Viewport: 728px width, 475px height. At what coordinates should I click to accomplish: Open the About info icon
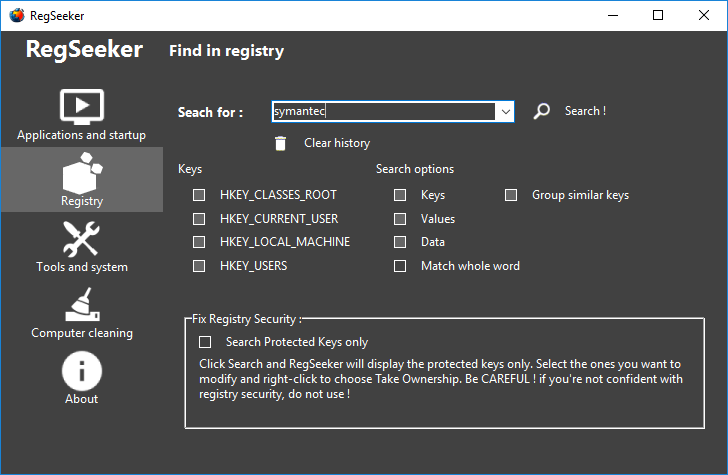pos(82,371)
